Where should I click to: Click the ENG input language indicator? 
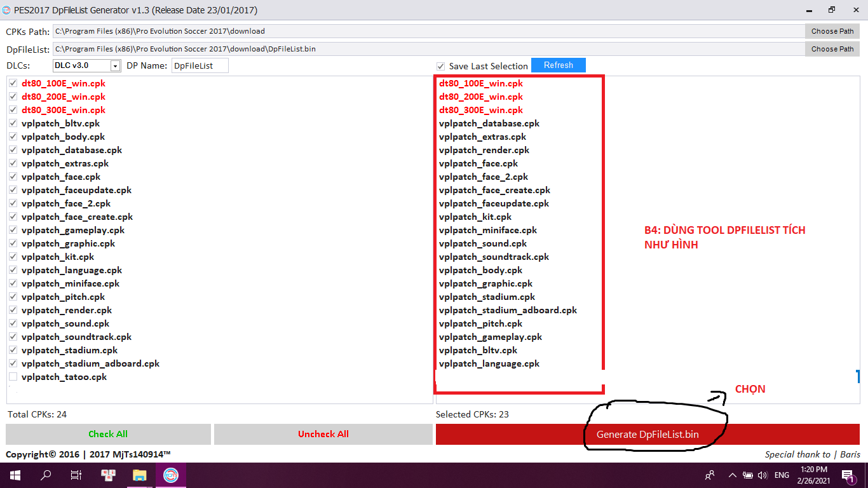[782, 475]
